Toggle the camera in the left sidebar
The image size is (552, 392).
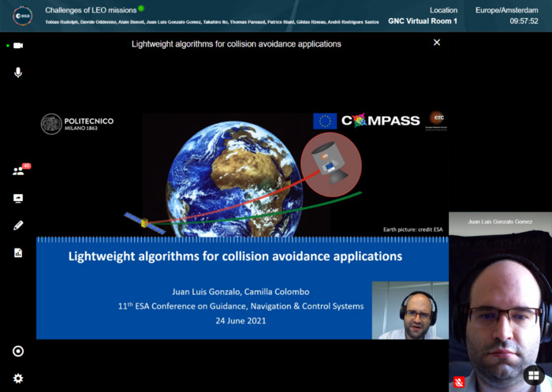pyautogui.click(x=17, y=46)
